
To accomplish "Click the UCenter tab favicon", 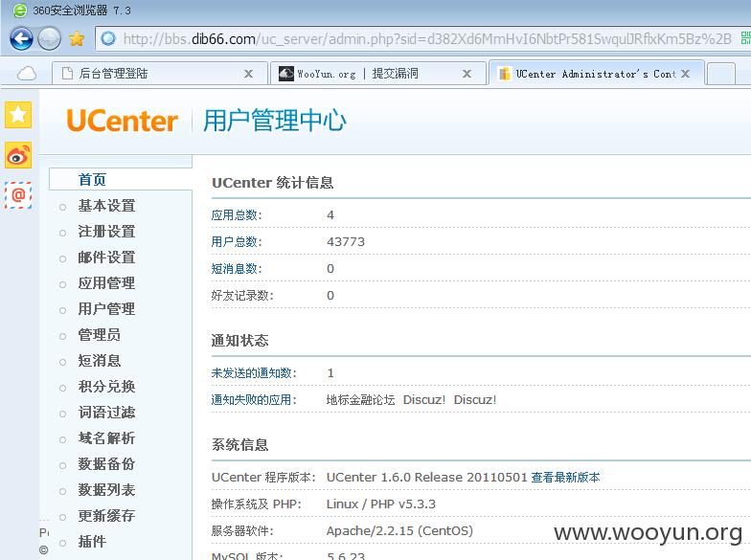I will 504,74.
